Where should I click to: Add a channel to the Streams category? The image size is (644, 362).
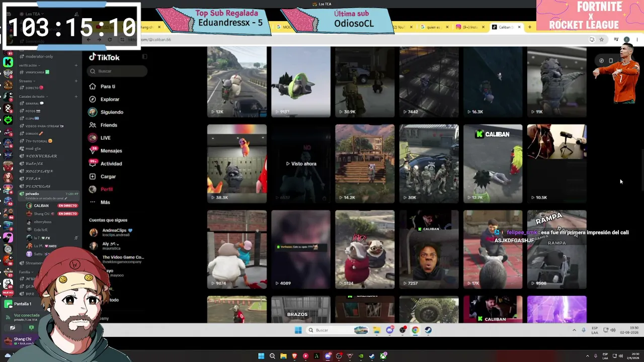76,81
